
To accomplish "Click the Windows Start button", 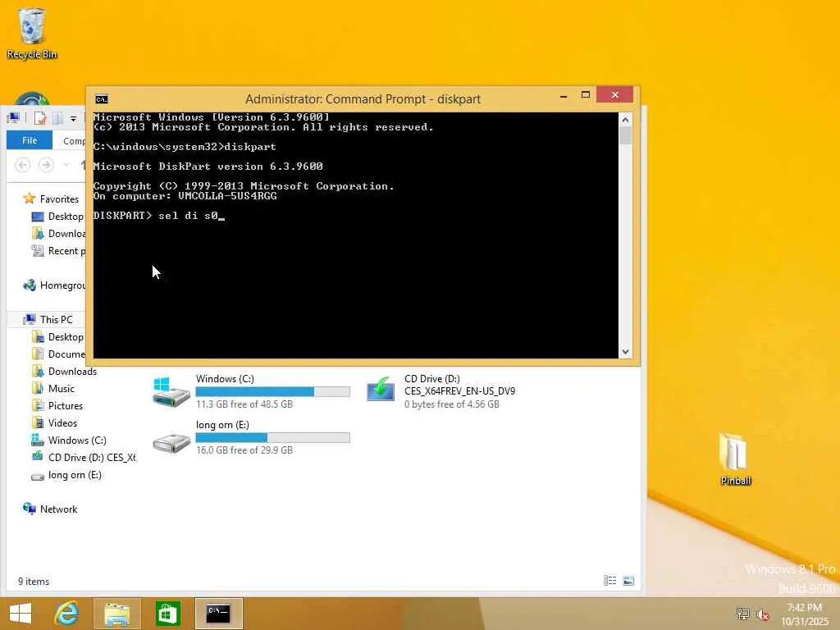I will [x=21, y=614].
